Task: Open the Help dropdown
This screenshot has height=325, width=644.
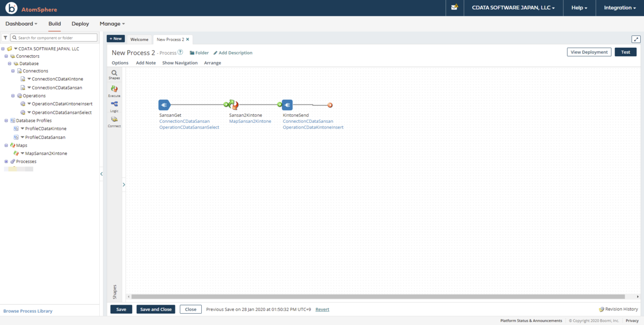Action: pos(579,8)
